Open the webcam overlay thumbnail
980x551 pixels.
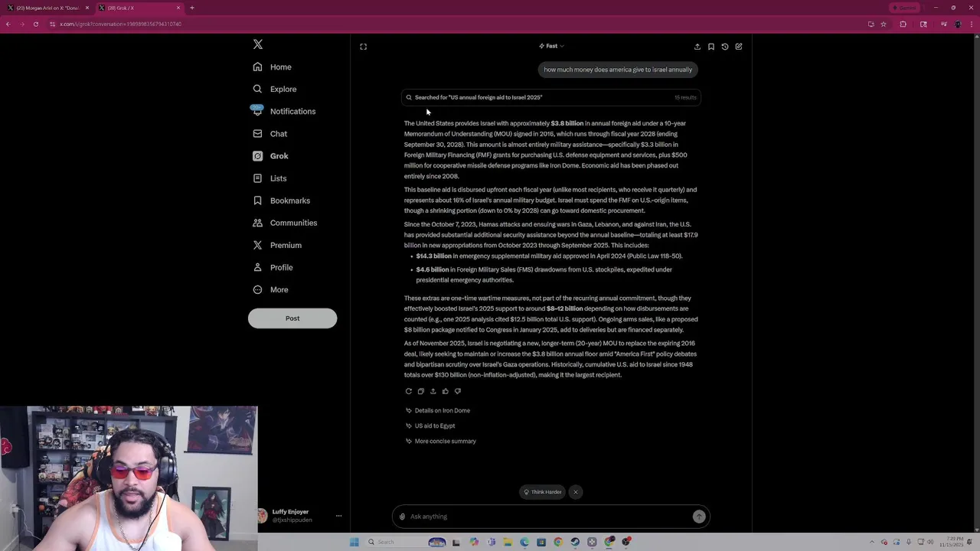(129, 478)
